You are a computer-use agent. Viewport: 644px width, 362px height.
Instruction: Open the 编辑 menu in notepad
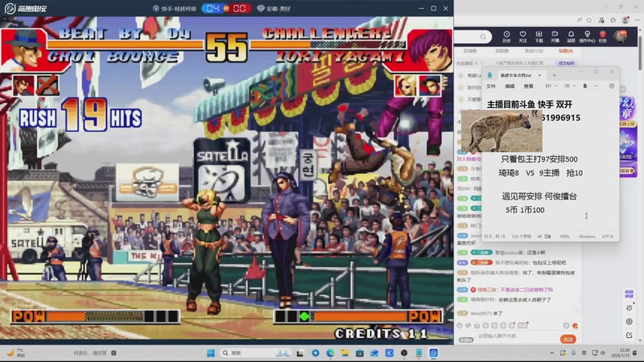click(x=510, y=86)
